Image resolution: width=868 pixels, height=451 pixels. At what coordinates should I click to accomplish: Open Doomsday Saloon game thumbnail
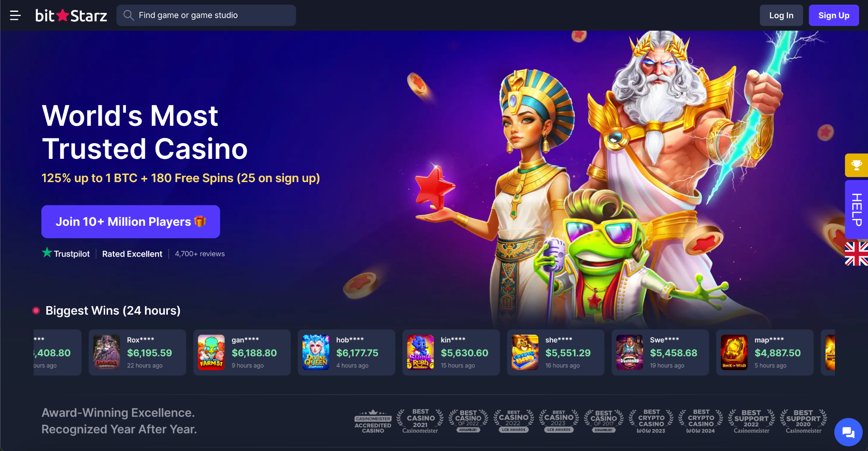107,352
